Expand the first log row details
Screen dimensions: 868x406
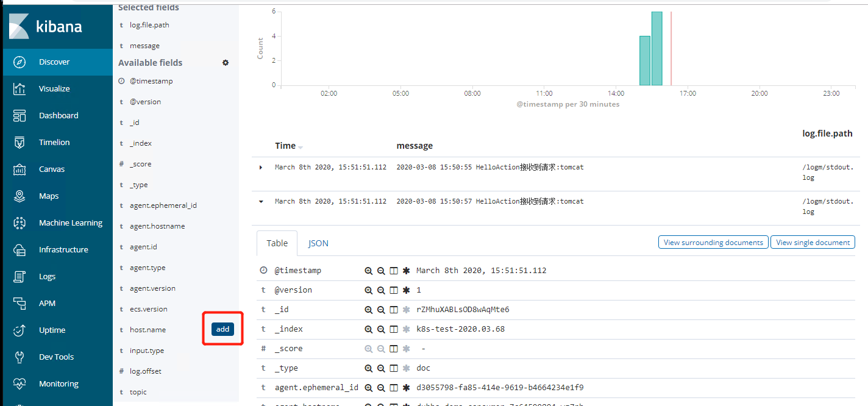(x=261, y=167)
